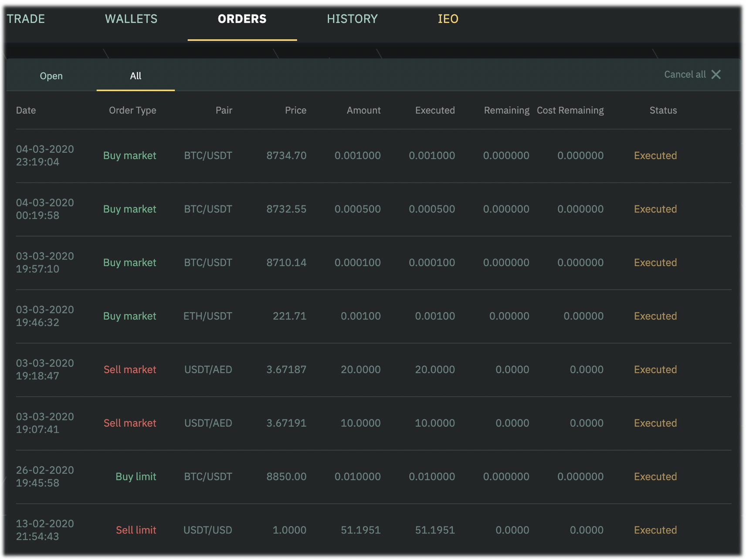Open the IEO tab
The height and width of the screenshot is (560, 746).
448,19
